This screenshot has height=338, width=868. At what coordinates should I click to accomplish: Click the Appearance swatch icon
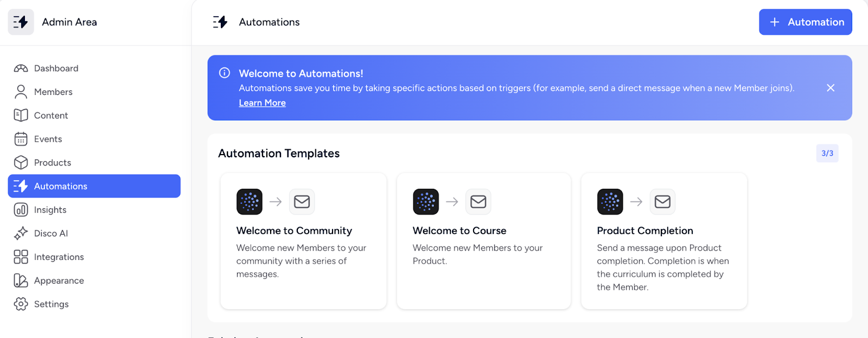(x=21, y=280)
